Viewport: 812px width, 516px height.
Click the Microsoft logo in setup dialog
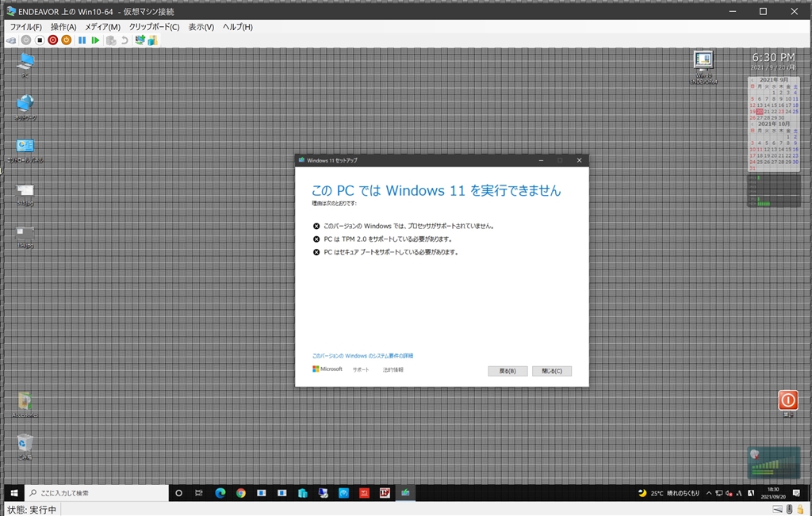pyautogui.click(x=327, y=369)
